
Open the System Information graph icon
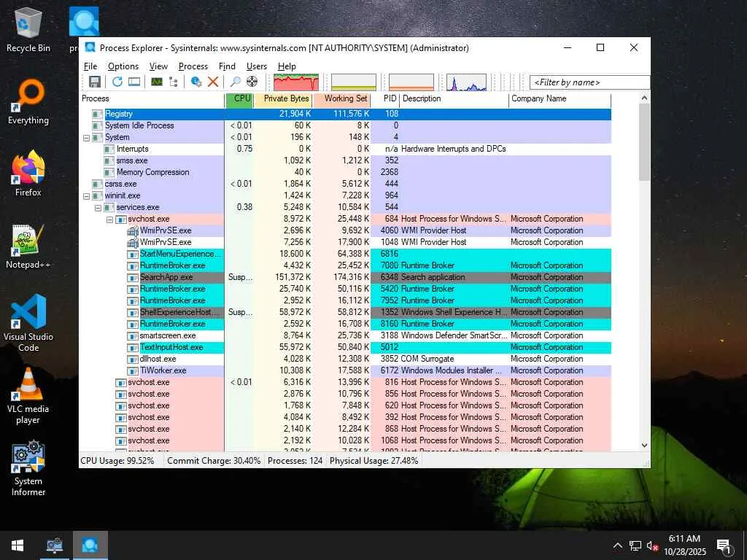(157, 82)
